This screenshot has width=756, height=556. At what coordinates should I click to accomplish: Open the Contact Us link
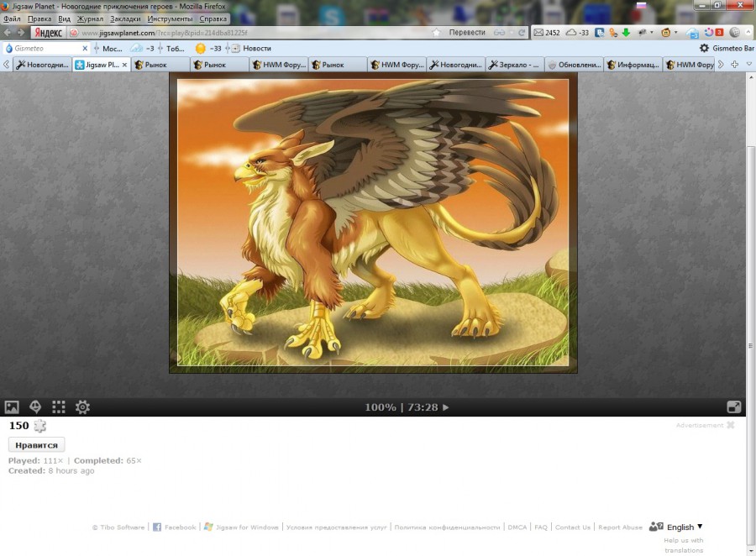pos(572,527)
